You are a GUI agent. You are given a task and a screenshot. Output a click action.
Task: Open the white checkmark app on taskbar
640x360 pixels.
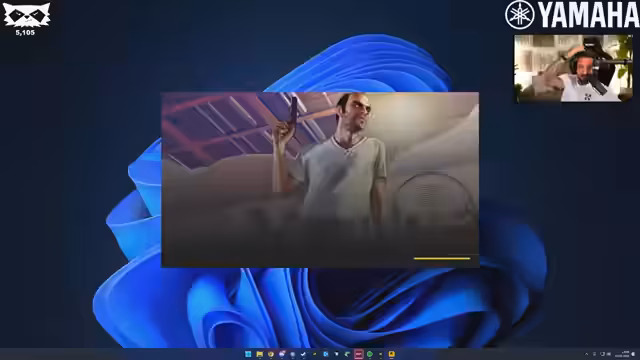pos(303,354)
